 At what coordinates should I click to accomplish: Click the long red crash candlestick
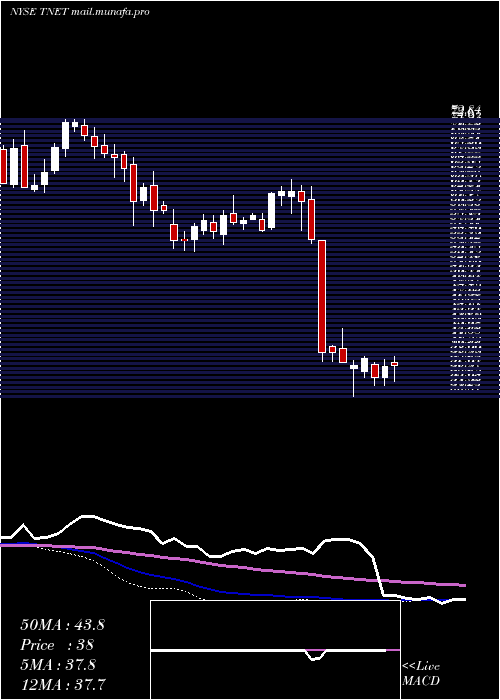pos(322,296)
